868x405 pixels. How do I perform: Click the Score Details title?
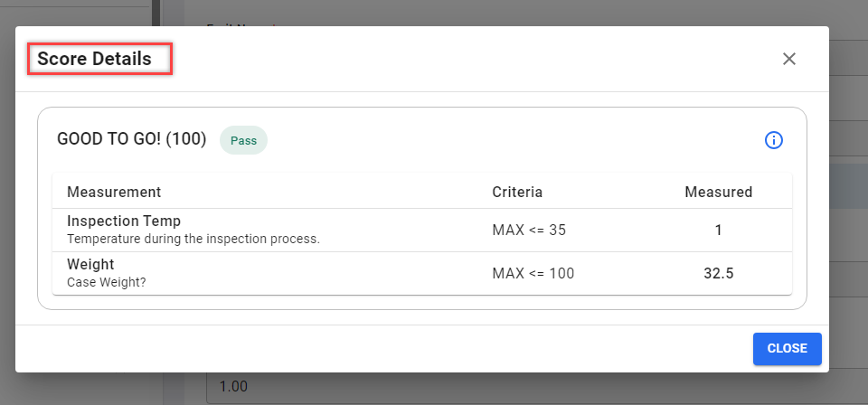[x=95, y=59]
